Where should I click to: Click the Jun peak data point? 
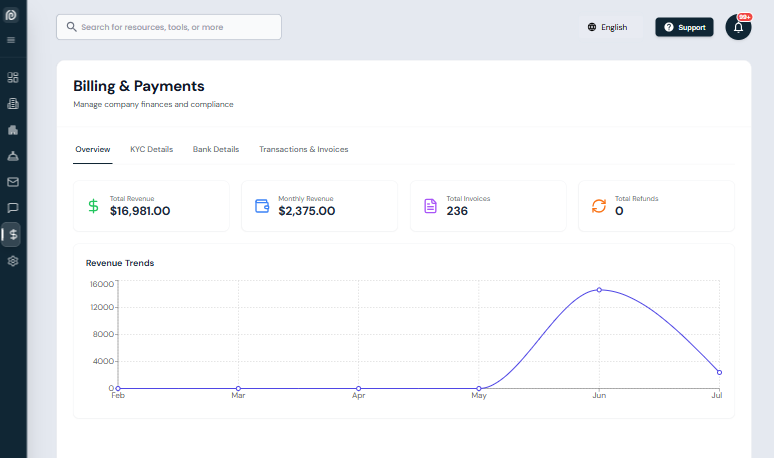(599, 290)
